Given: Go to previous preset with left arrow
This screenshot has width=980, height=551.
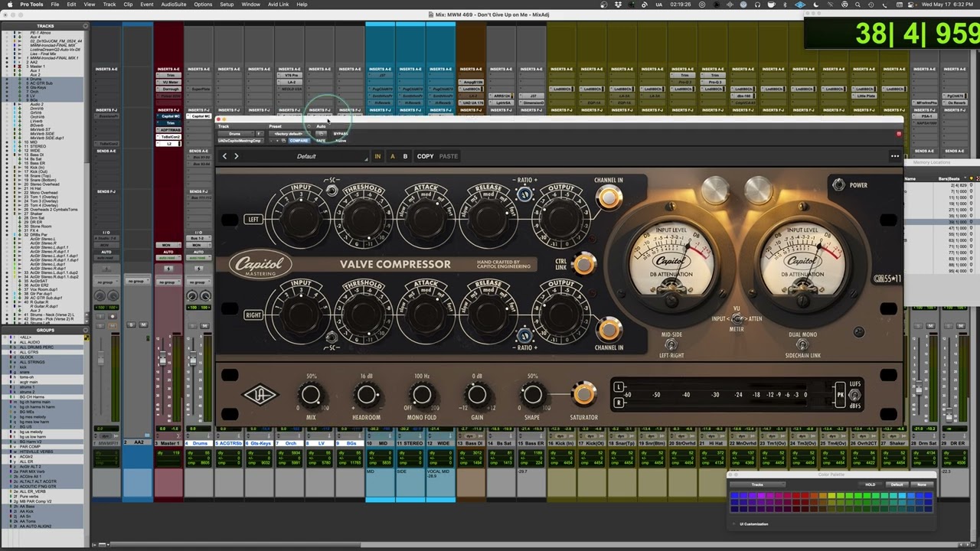Looking at the screenshot, I should (224, 156).
